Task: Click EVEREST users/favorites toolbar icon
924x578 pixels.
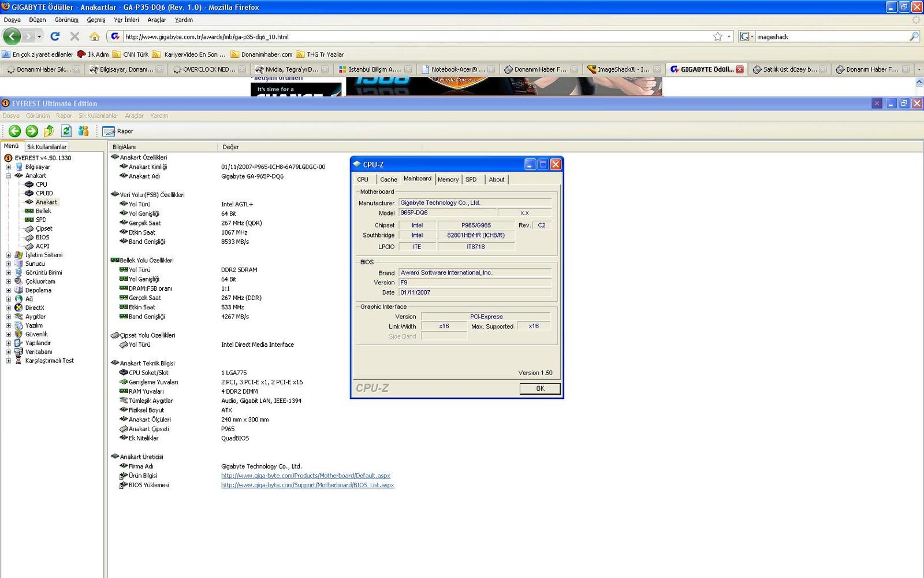Action: pos(83,131)
